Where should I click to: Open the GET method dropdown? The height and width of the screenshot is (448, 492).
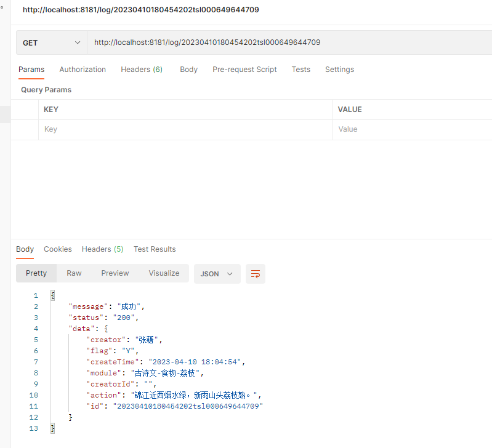pos(52,42)
